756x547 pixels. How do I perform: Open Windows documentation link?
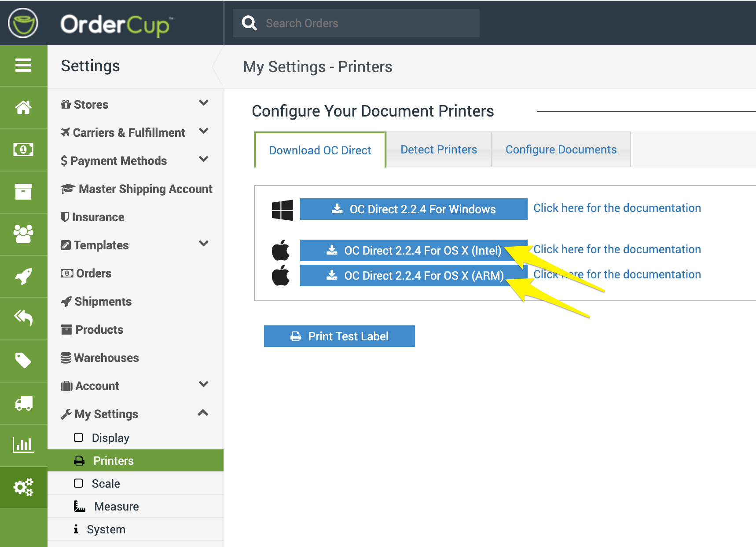point(617,208)
